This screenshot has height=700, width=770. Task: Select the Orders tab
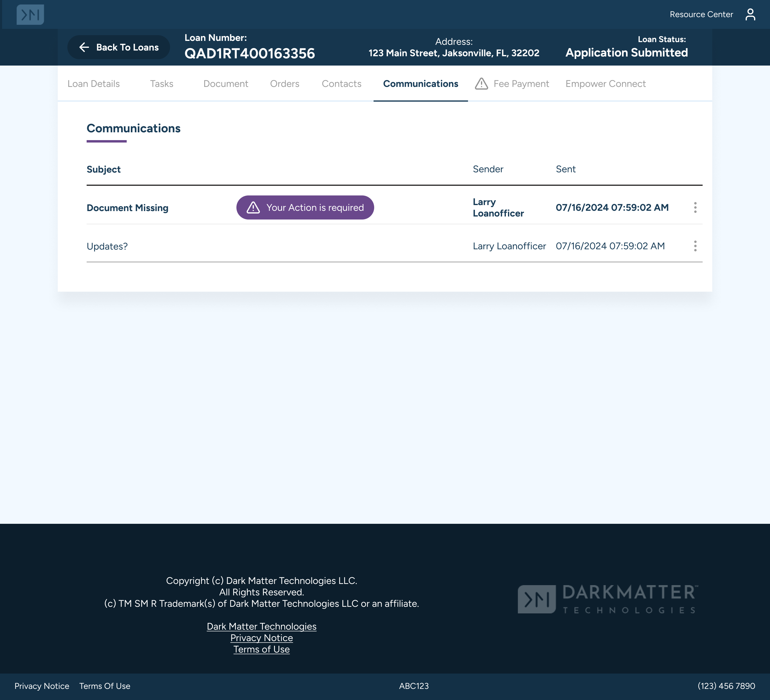(x=285, y=84)
